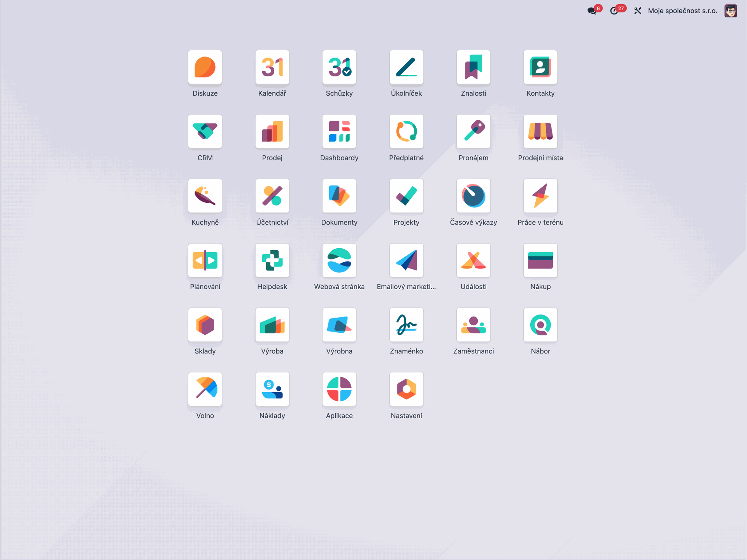Screen dimensions: 747x560
Task: Launch the Helpdesk app
Action: click(x=272, y=260)
